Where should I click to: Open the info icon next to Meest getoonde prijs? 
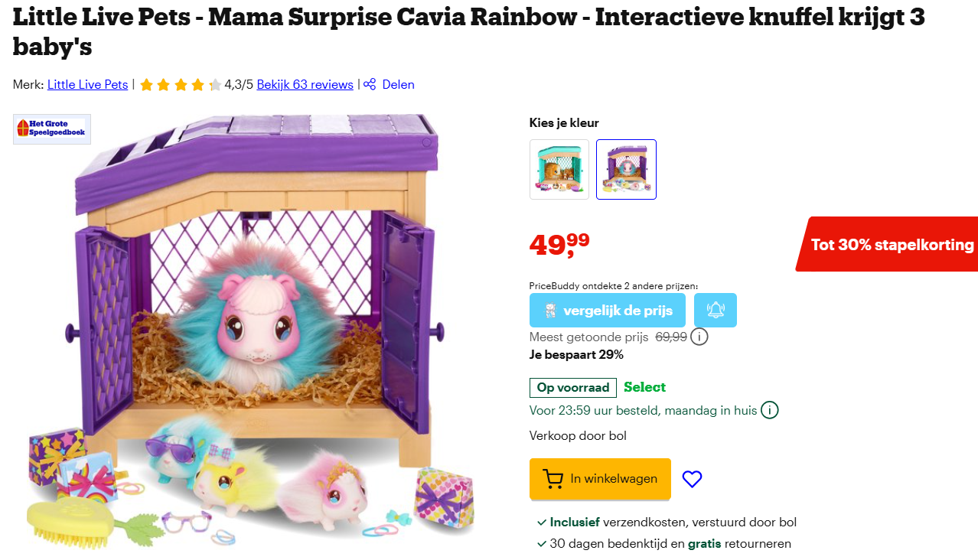(699, 337)
